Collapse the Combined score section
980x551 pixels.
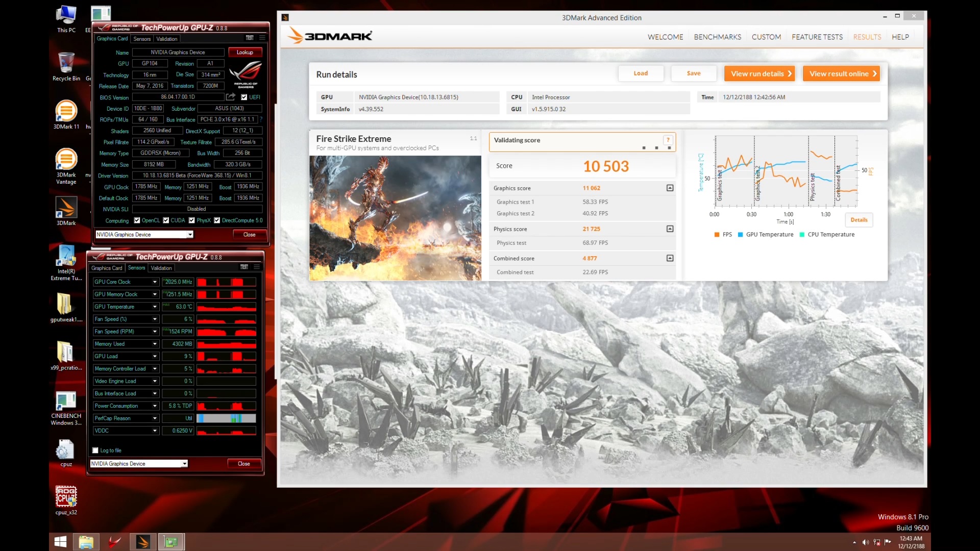[x=670, y=258]
